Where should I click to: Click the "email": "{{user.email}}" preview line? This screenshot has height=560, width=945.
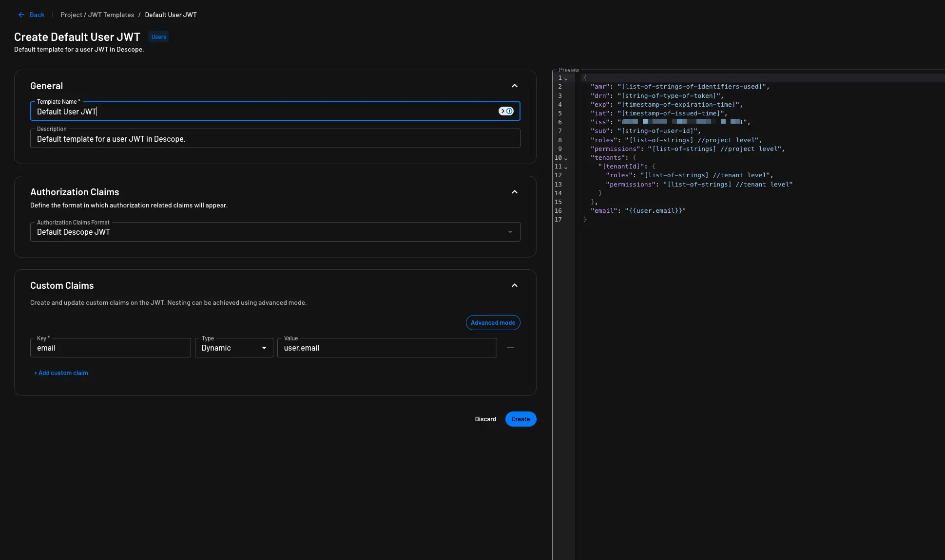[638, 211]
